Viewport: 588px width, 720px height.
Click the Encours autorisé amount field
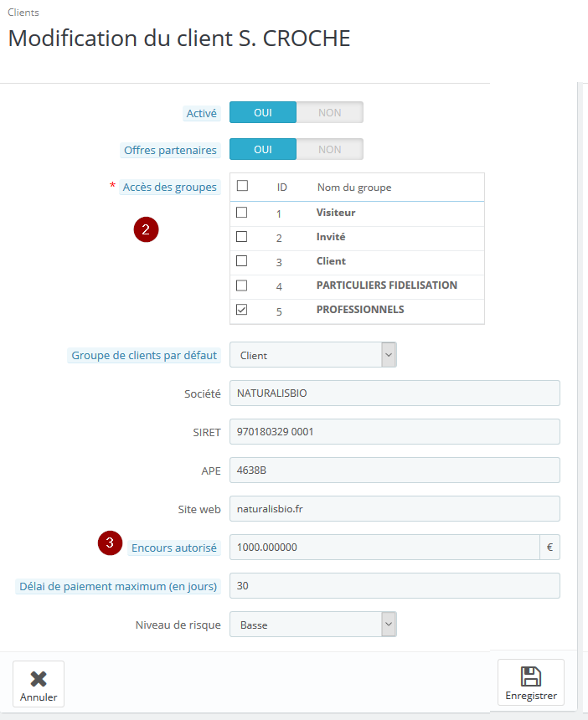click(x=384, y=547)
